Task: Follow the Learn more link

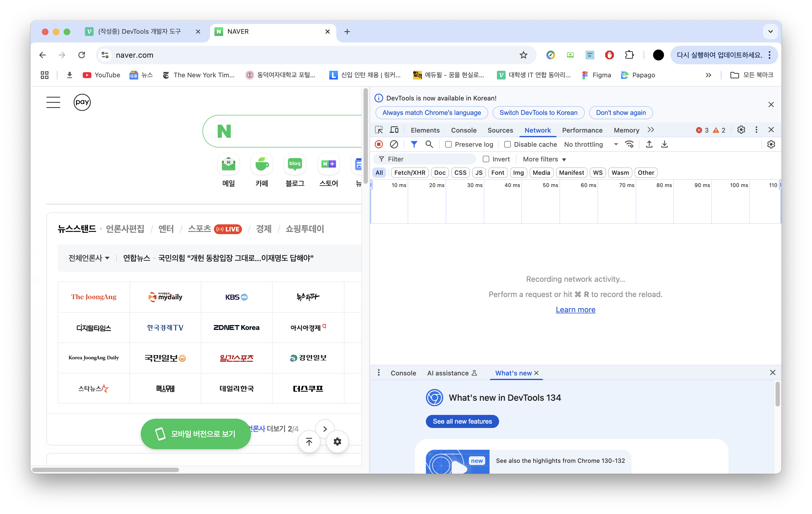Action: [575, 310]
